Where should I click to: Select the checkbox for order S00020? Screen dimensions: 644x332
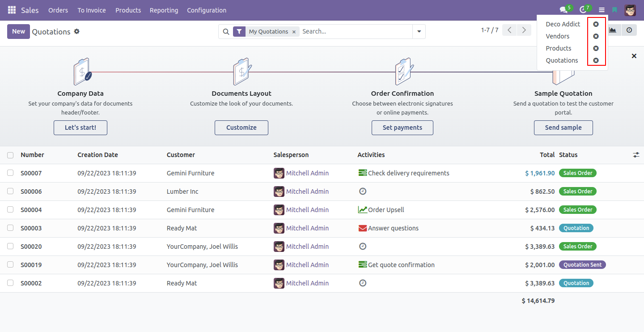click(10, 246)
